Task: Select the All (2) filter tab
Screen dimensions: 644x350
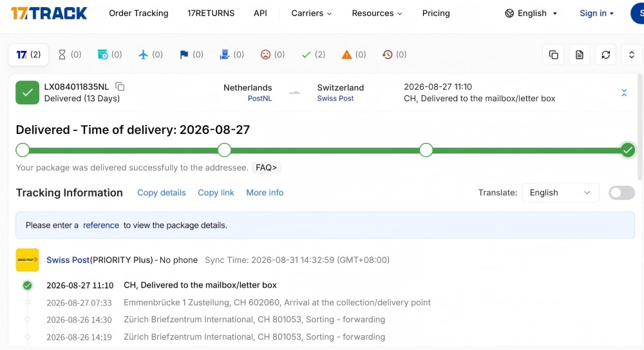Action: point(28,54)
